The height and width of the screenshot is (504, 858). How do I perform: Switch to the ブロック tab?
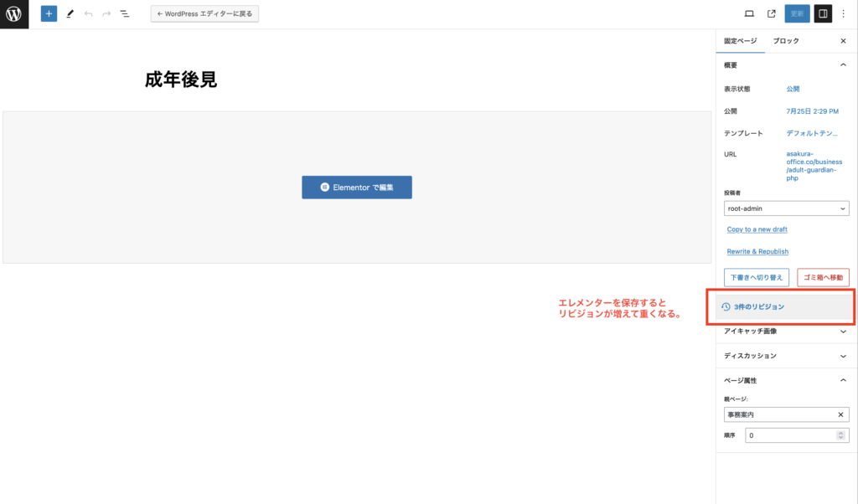click(x=786, y=41)
